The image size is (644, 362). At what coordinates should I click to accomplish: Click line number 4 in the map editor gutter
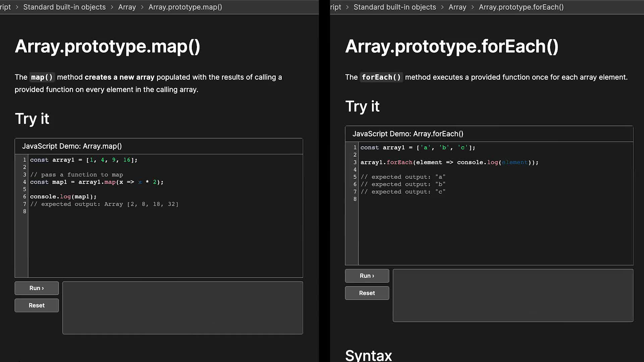point(24,182)
